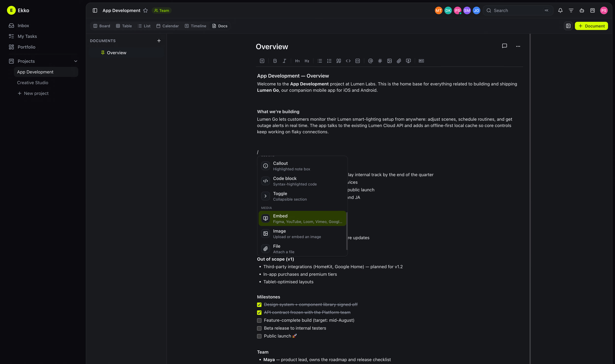Open notifications bell
The image size is (615, 364).
tap(560, 10)
